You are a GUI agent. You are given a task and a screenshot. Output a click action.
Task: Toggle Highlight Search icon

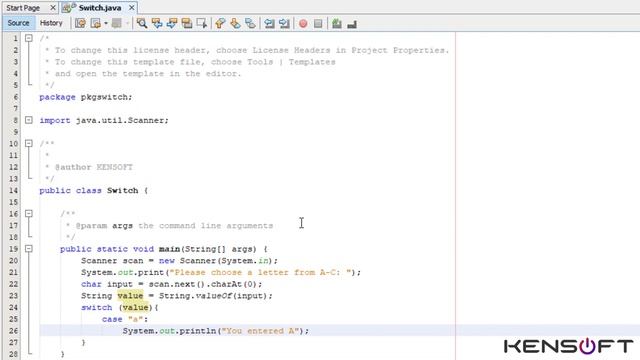pos(187,23)
